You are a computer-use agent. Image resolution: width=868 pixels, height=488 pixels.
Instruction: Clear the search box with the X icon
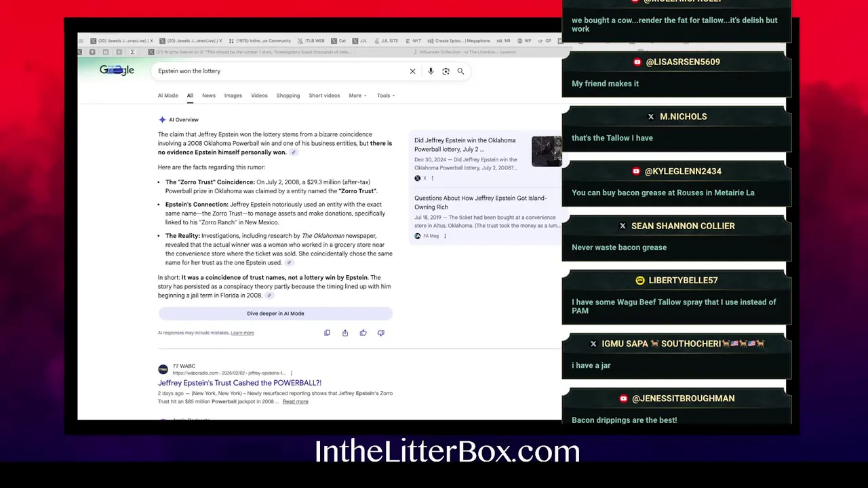412,71
